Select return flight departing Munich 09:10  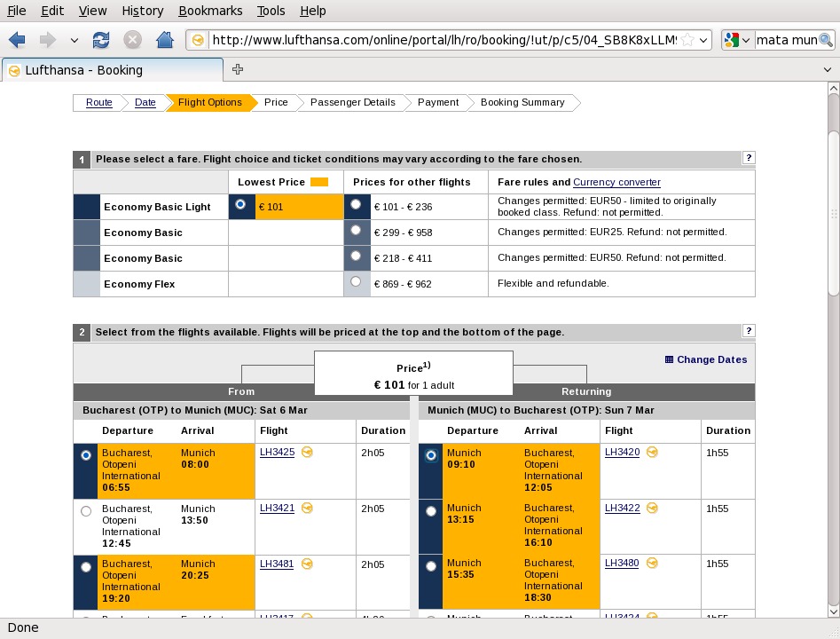point(431,455)
